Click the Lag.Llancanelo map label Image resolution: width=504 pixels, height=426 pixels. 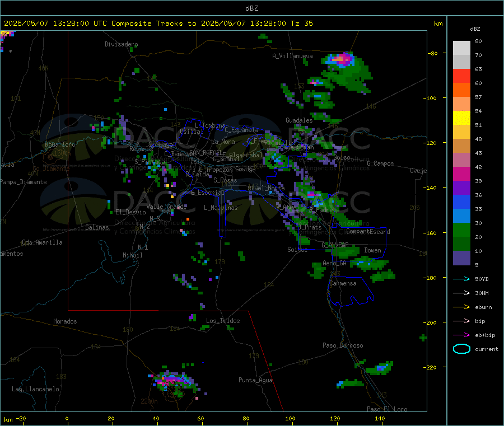coord(35,389)
